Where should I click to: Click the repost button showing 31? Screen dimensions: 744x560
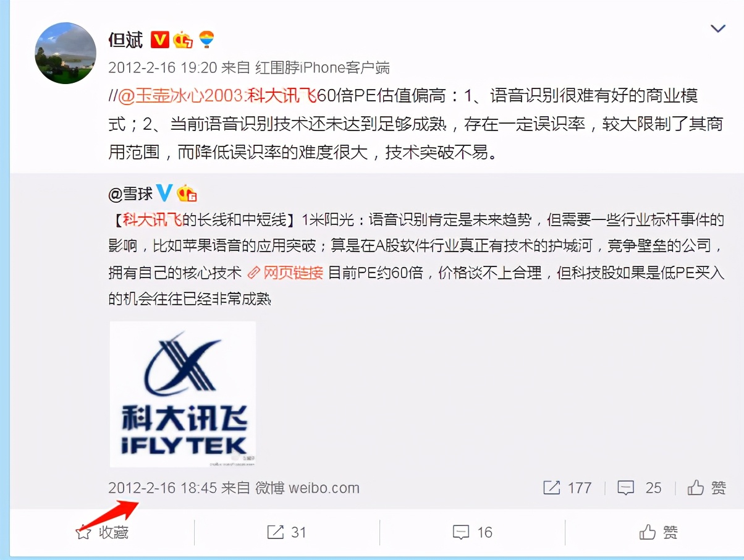[287, 532]
